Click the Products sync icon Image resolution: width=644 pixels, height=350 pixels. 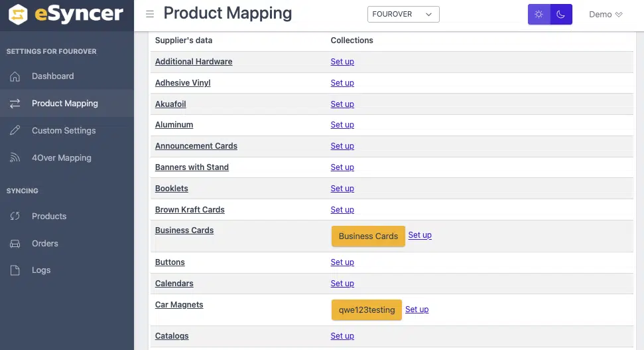[15, 217]
